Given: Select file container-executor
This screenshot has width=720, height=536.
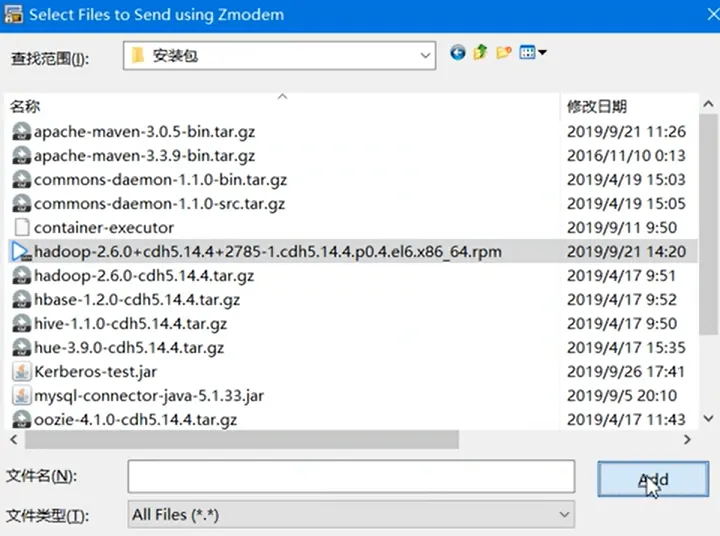Looking at the screenshot, I should 104,227.
